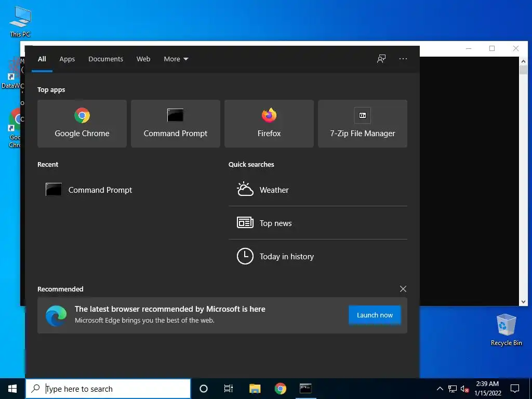Launch Command Prompt tile in Top apps
This screenshot has width=532, height=399.
click(176, 124)
